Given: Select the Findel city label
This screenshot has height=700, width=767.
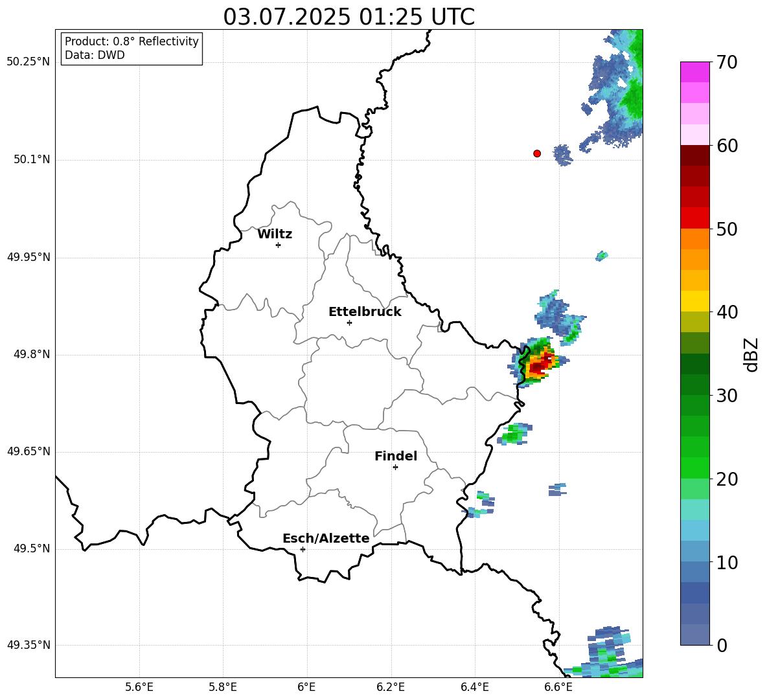Looking at the screenshot, I should coord(396,456).
